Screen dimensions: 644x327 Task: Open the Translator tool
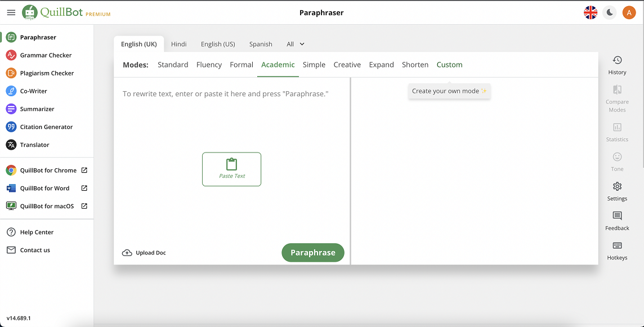34,145
